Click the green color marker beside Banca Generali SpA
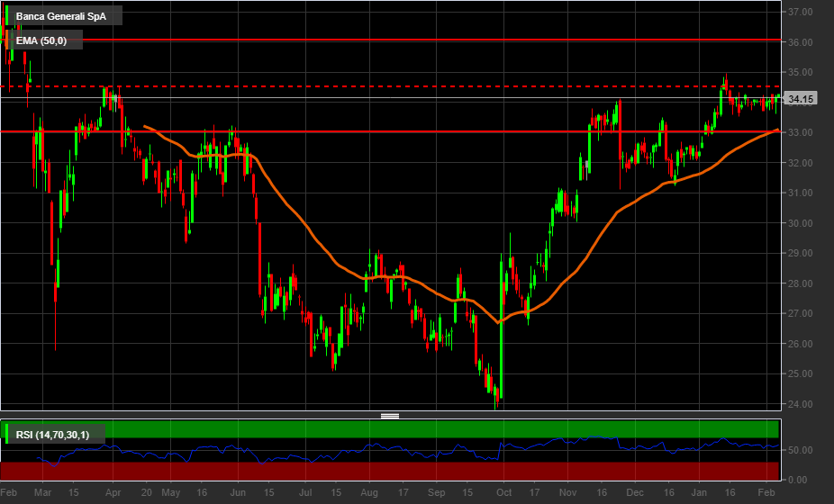Screen dimensions: 834x504 6,15
